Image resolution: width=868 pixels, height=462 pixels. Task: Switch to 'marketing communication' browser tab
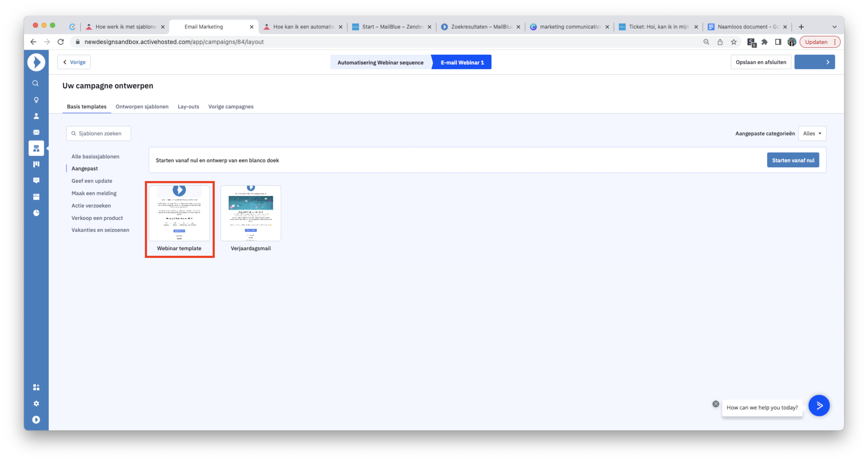pos(569,27)
